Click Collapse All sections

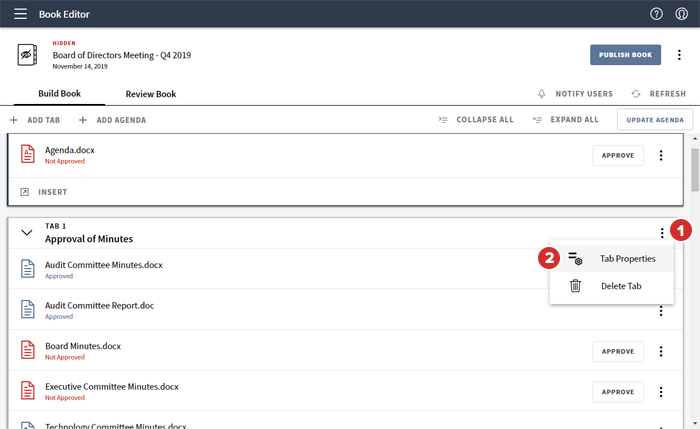tap(476, 120)
